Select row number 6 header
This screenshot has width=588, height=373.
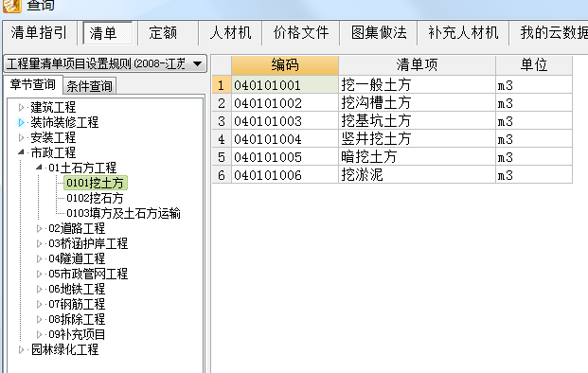(222, 175)
